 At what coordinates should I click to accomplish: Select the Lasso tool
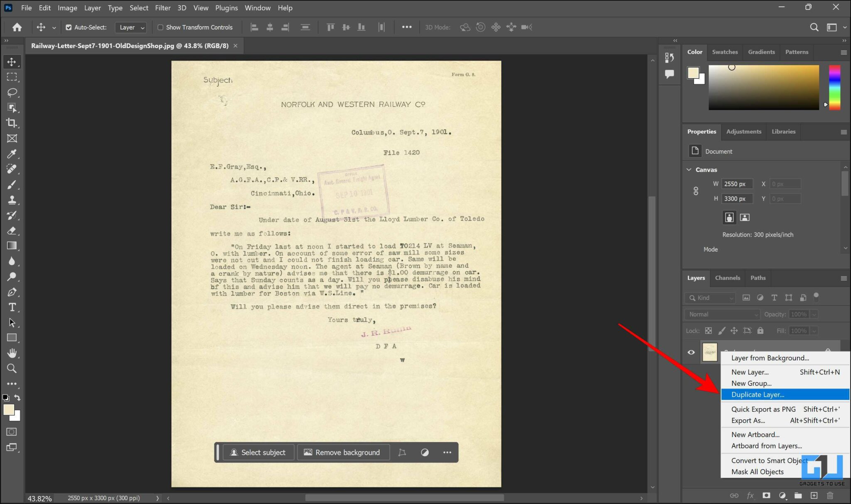tap(12, 93)
